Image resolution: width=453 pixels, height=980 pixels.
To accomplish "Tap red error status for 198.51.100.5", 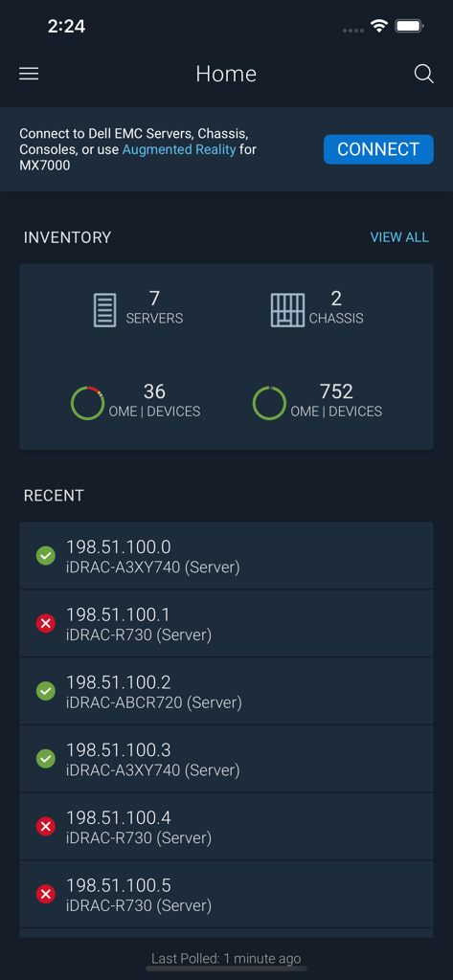I will 46,895.
